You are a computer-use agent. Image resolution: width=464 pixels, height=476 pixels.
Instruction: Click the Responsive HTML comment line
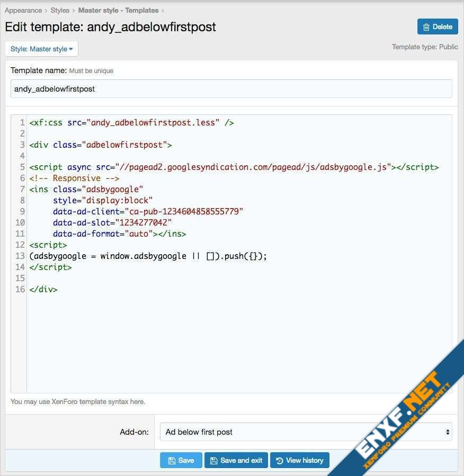(x=74, y=178)
